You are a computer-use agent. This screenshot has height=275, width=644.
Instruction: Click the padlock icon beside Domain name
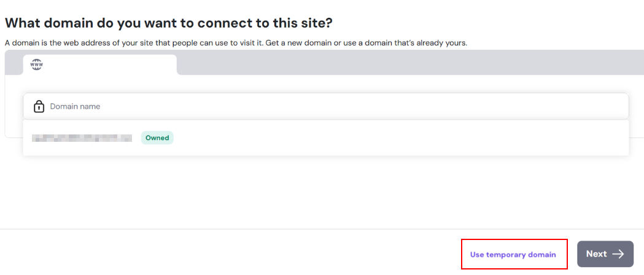point(39,106)
